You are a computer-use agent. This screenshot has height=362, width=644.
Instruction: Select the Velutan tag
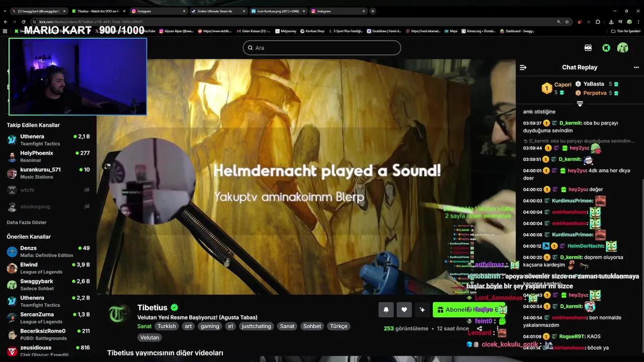point(149,338)
